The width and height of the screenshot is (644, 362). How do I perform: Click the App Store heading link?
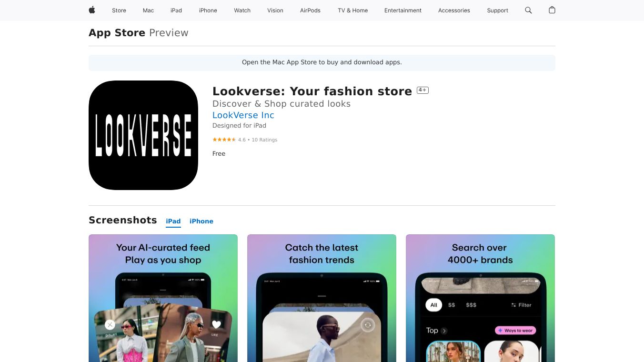(117, 33)
